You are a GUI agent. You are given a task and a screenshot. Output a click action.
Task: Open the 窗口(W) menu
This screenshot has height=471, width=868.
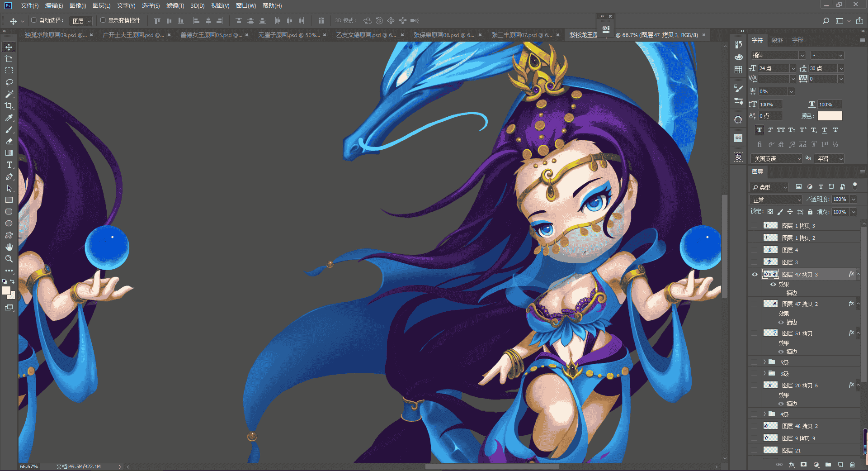[245, 5]
